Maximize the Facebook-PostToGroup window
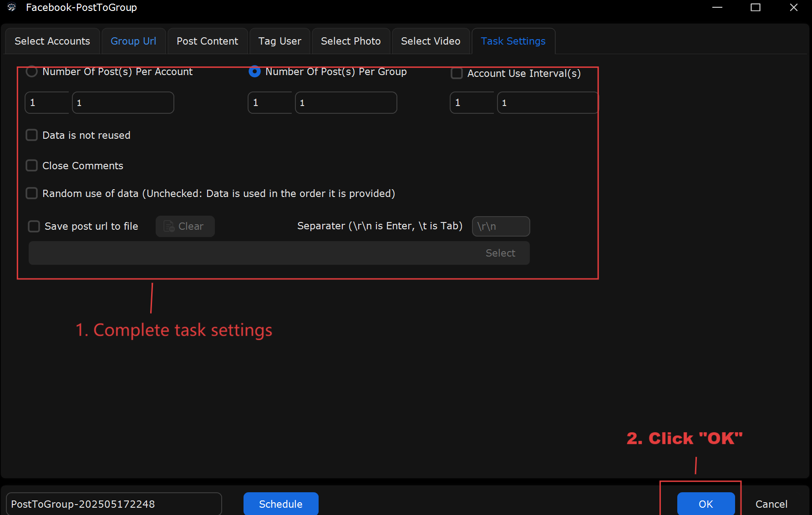 (756, 7)
